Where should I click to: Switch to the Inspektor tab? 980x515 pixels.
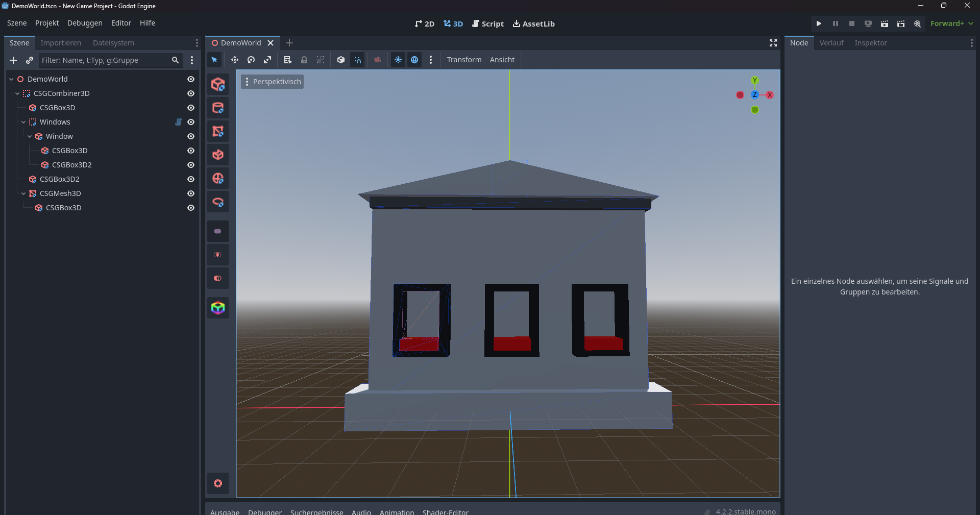(x=871, y=43)
